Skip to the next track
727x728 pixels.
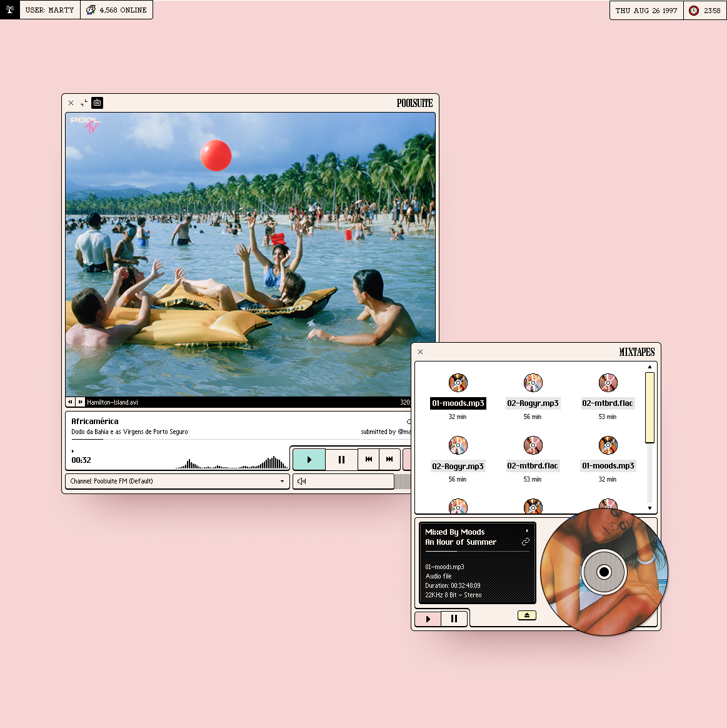(389, 460)
